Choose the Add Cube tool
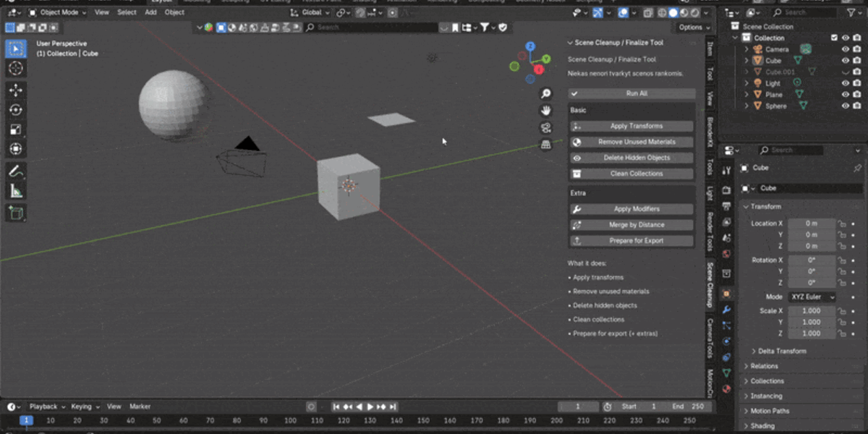The height and width of the screenshot is (434, 868). [16, 213]
